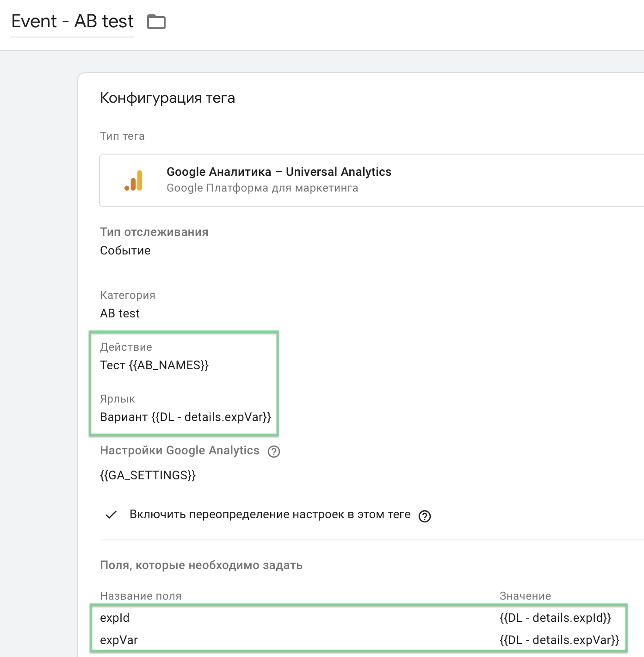Select the Universal Analytics tag type card
The width and height of the screenshot is (644, 657).
point(372,180)
